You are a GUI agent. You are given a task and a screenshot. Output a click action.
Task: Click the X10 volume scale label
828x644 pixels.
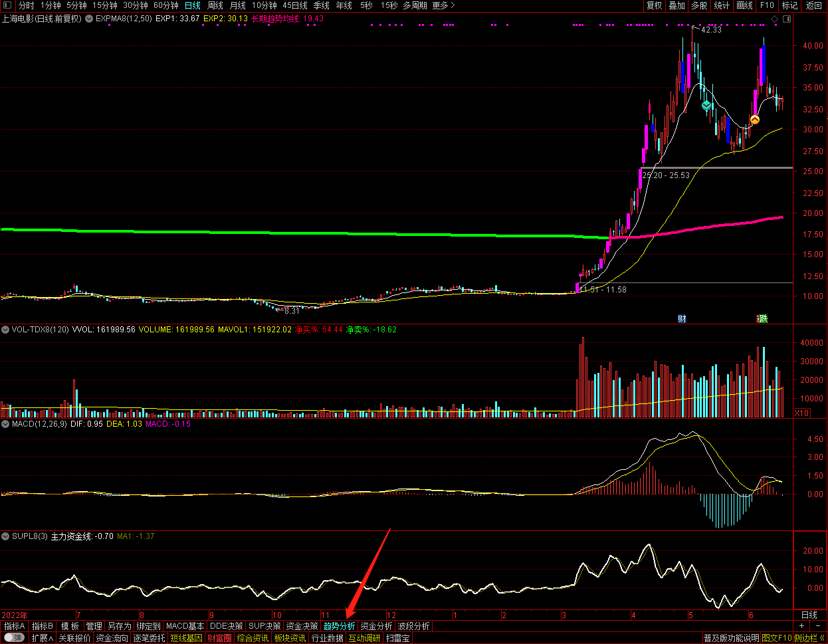802,413
